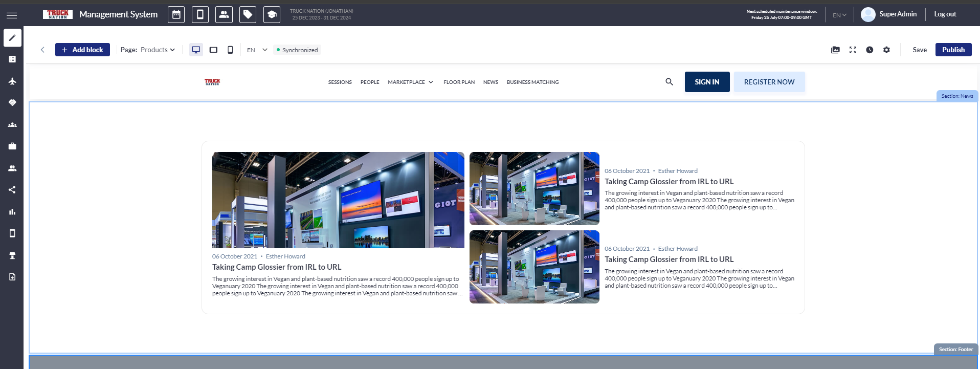Image resolution: width=980 pixels, height=369 pixels.
Task: Open the People nav item
Action: pos(370,82)
